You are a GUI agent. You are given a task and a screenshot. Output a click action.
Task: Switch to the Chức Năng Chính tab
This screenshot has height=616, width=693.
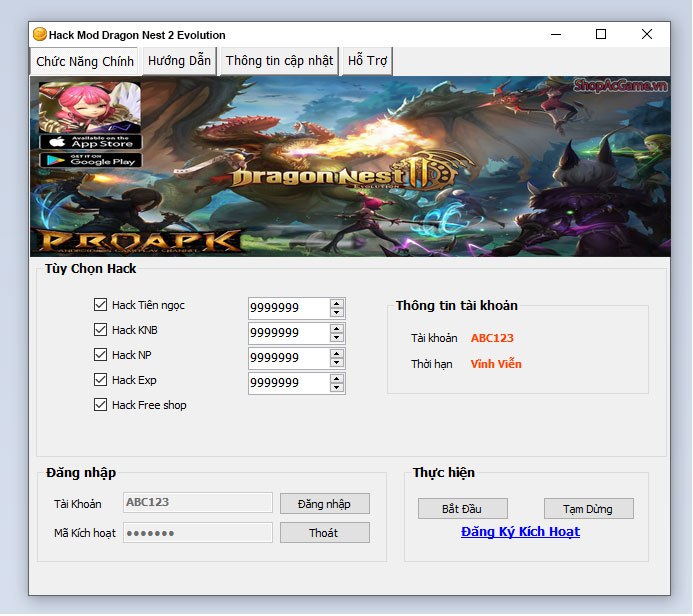(x=84, y=61)
